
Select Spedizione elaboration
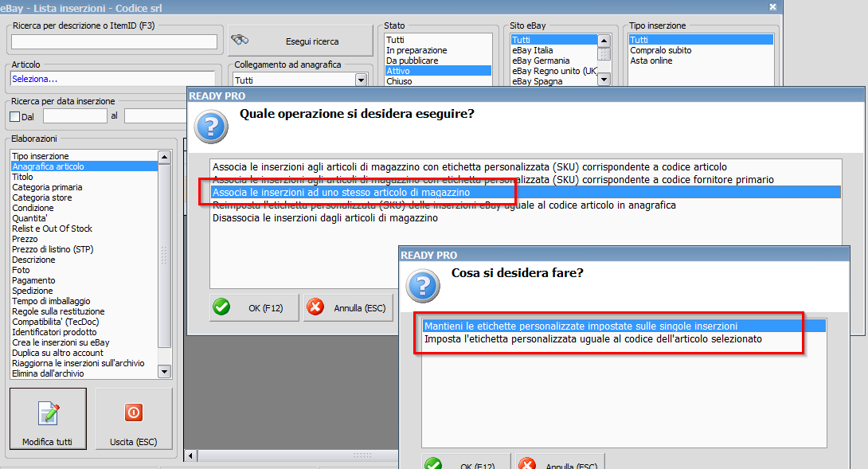tap(84, 291)
